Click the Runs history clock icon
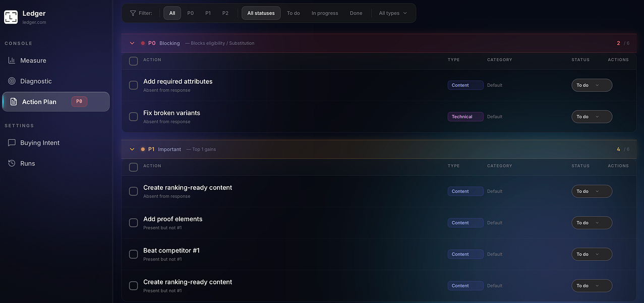 point(12,164)
